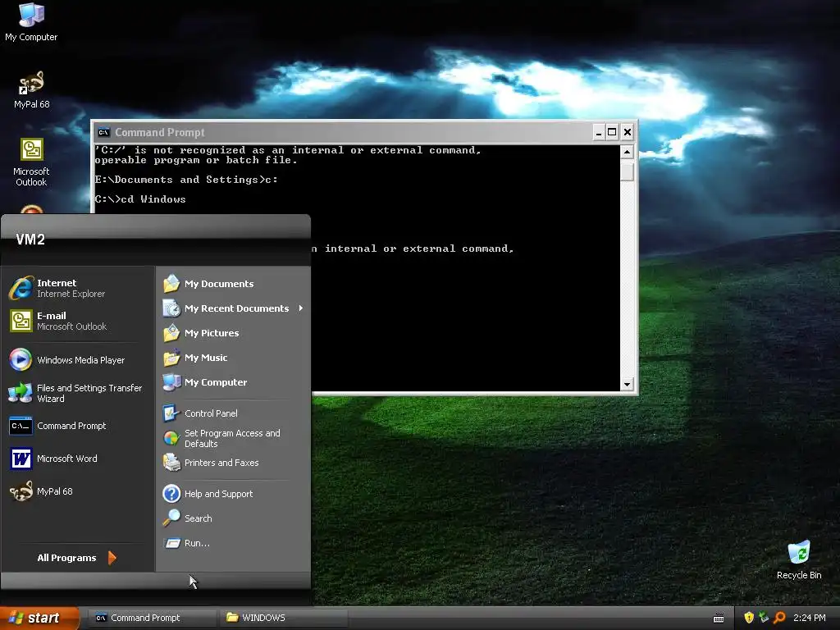Image resolution: width=840 pixels, height=630 pixels.
Task: Click the Command Prompt title bar icon
Action: point(103,132)
